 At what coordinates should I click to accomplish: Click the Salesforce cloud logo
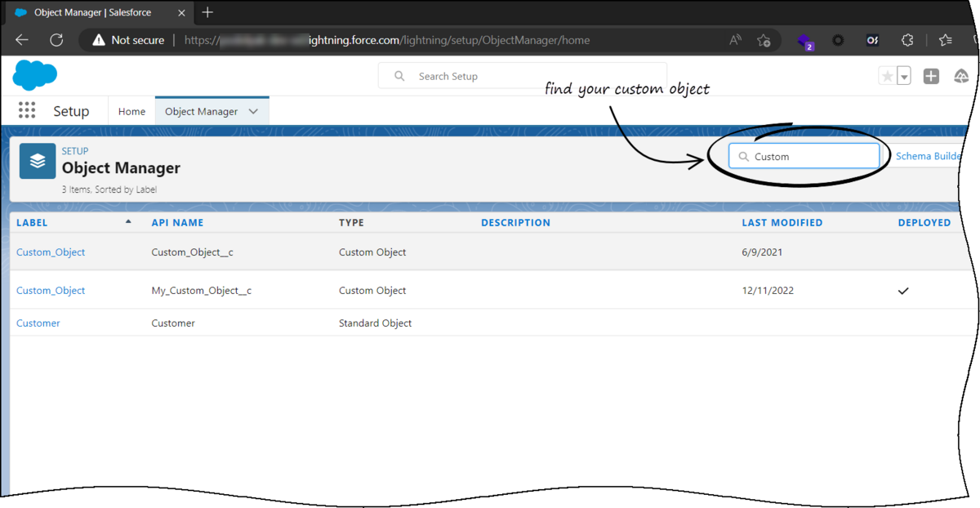click(x=34, y=75)
